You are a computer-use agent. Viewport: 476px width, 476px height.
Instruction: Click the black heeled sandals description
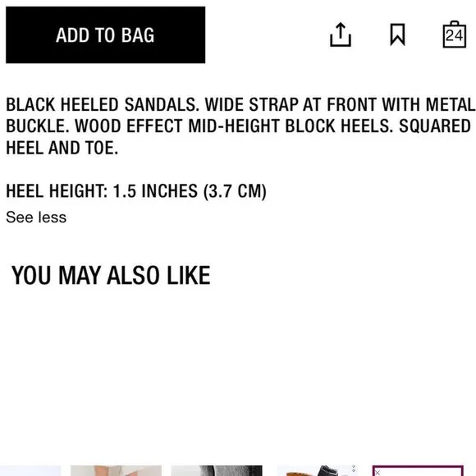[240, 126]
